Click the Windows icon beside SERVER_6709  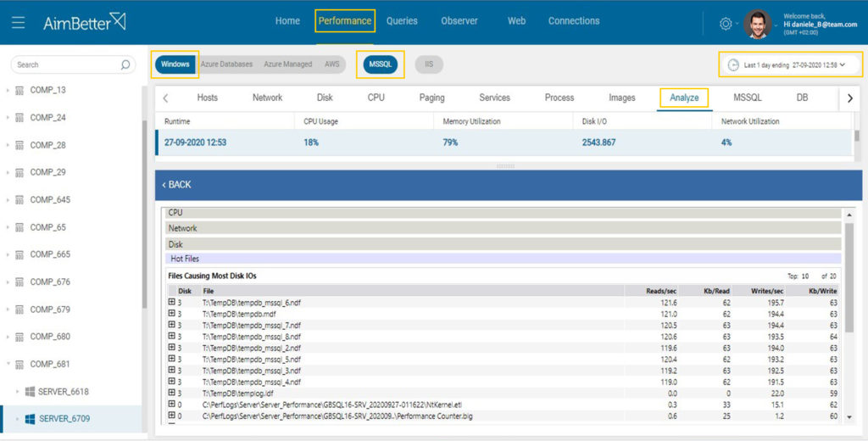30,419
